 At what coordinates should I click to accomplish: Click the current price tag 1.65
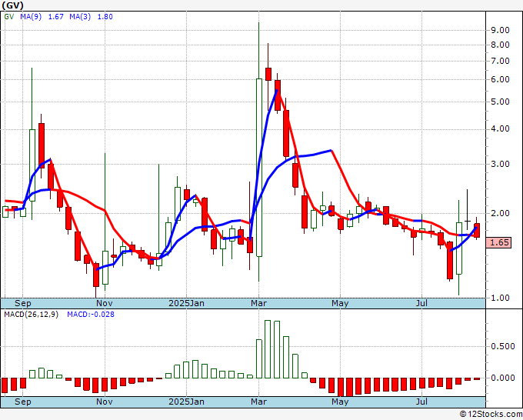coord(498,242)
